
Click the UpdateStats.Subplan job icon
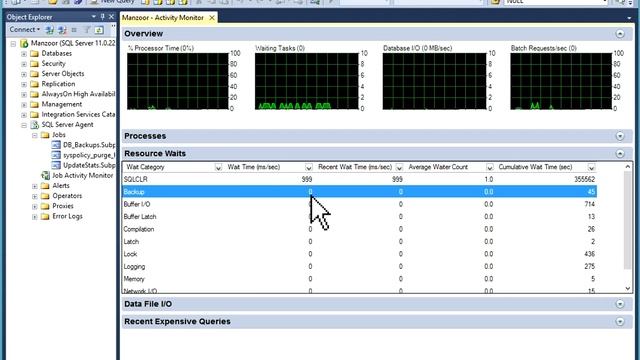pyautogui.click(x=56, y=165)
